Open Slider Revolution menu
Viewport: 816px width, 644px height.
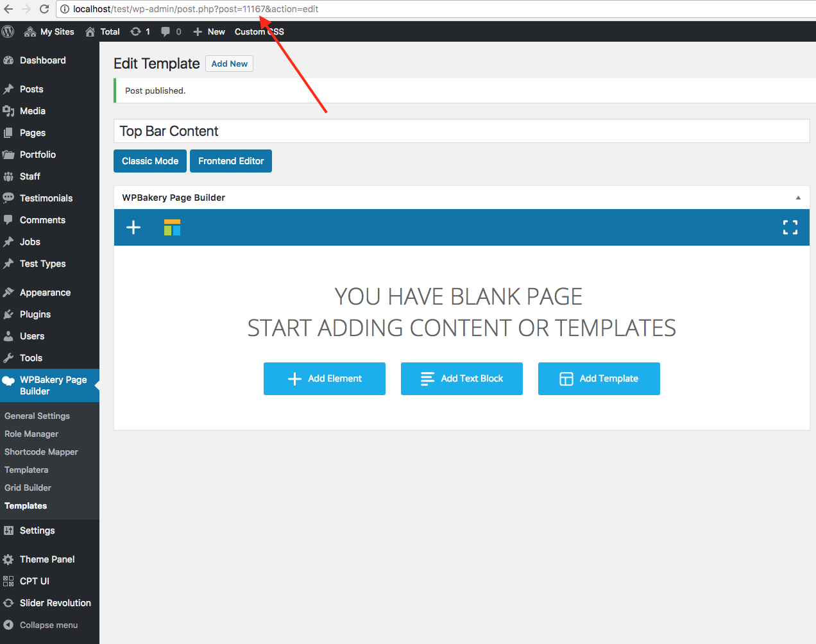49,603
